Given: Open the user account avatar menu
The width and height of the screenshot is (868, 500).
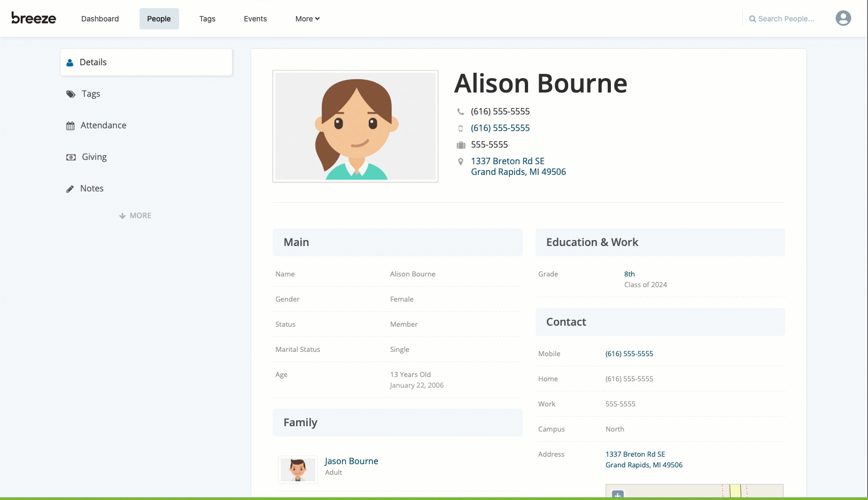Looking at the screenshot, I should tap(843, 18).
